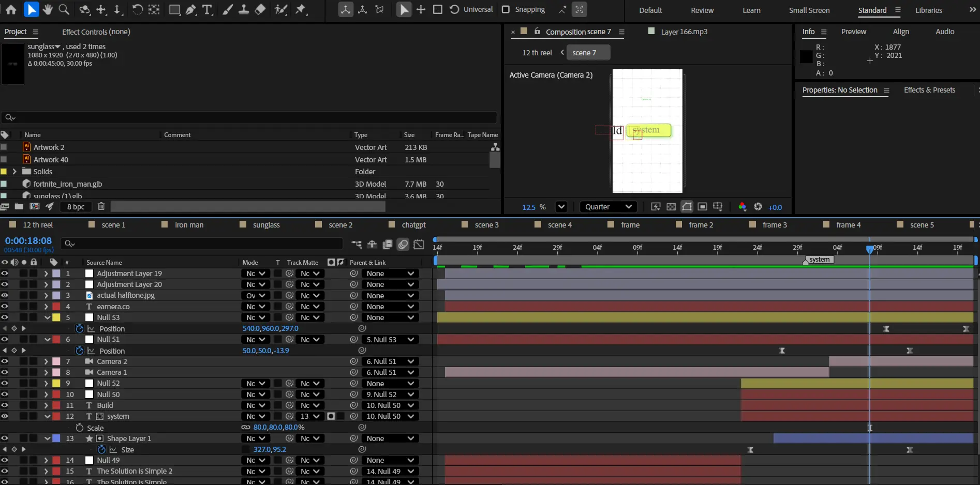
Task: Collapse the Null 53 layer properties
Action: pos(47,317)
